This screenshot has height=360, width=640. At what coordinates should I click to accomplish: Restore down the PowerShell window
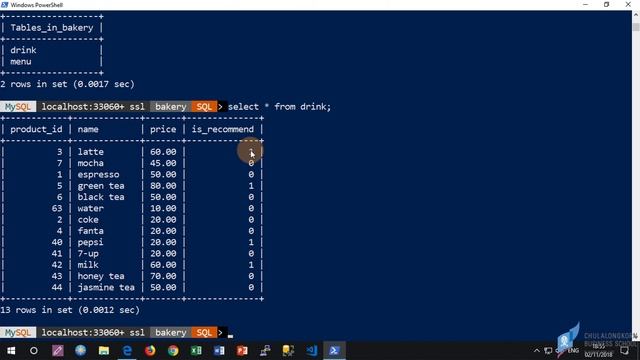tap(607, 5)
